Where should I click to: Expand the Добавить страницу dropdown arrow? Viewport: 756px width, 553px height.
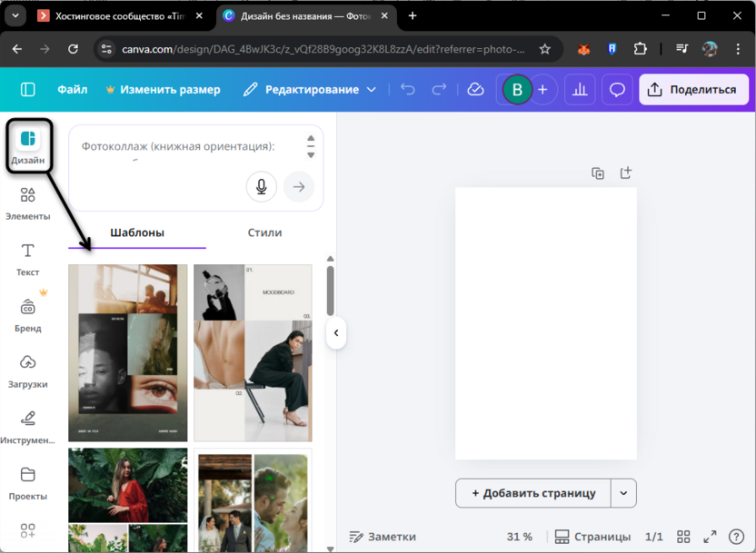point(623,493)
